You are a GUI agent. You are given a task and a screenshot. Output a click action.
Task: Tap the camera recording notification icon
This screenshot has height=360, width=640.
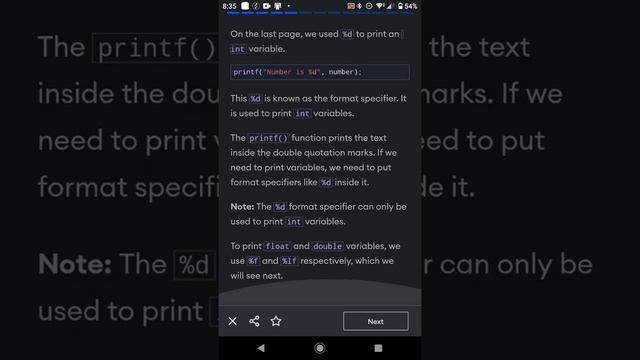pyautogui.click(x=267, y=6)
